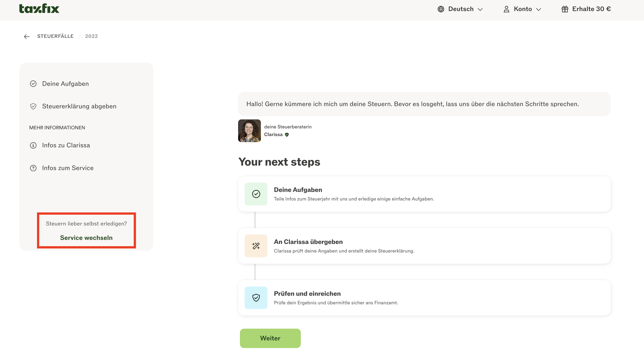Open the Prüfen und einreichen step card title
Screen dimensions: 644x355
tap(307, 294)
